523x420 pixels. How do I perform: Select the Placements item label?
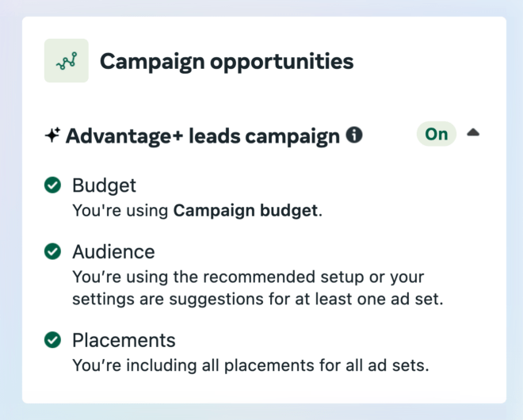(x=124, y=340)
